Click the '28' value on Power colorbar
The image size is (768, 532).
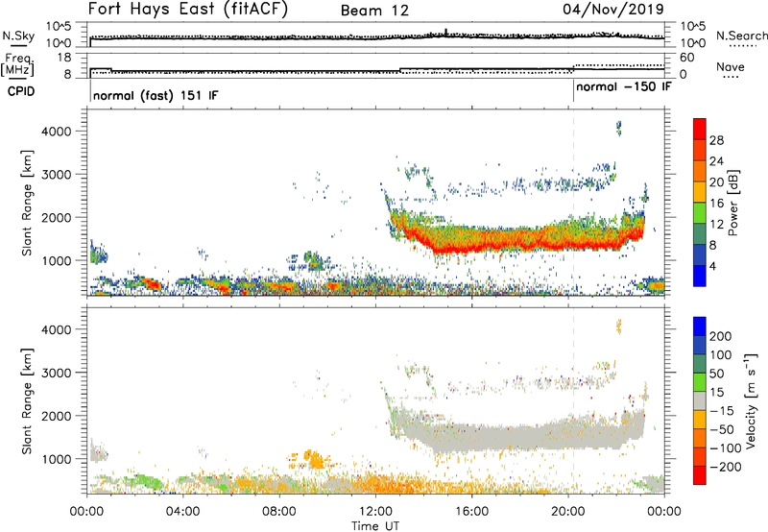(x=716, y=140)
